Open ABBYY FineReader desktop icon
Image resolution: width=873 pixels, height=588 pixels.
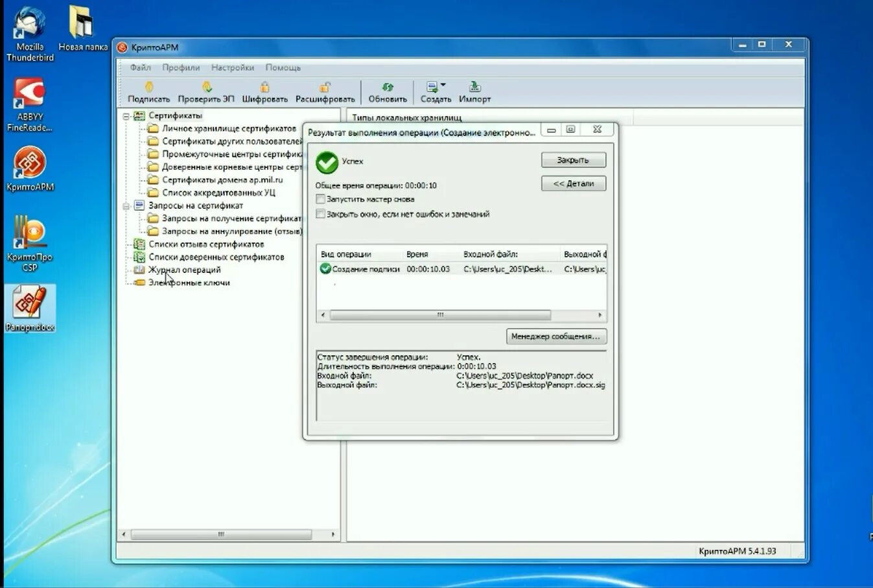pyautogui.click(x=30, y=104)
